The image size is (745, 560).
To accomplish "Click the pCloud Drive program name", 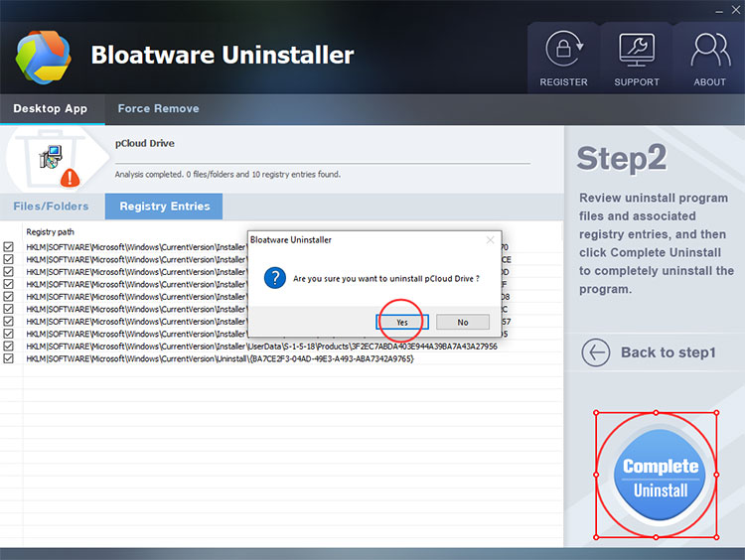I will click(x=145, y=143).
